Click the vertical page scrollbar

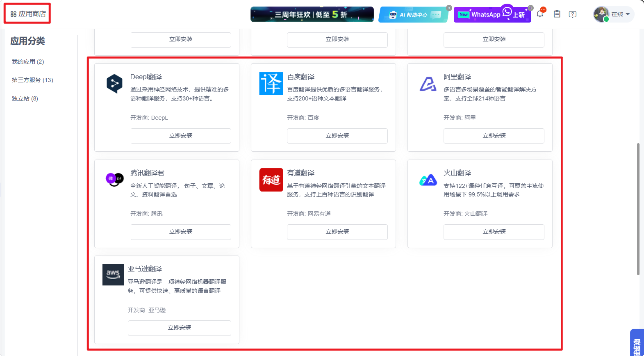tap(638, 209)
